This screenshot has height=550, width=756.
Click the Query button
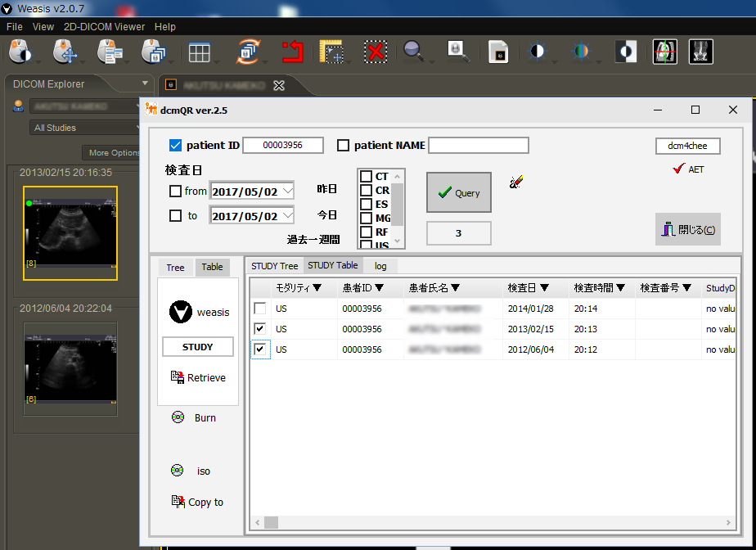pos(459,192)
